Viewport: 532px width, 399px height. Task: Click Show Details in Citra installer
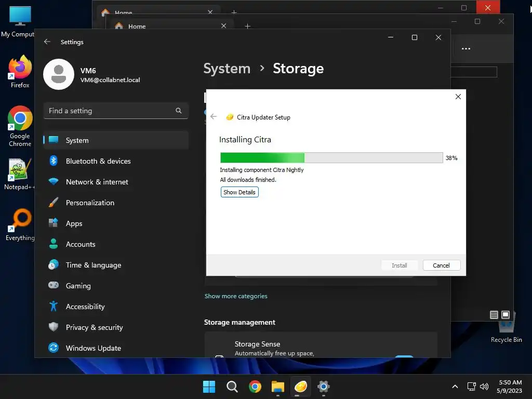coord(240,192)
